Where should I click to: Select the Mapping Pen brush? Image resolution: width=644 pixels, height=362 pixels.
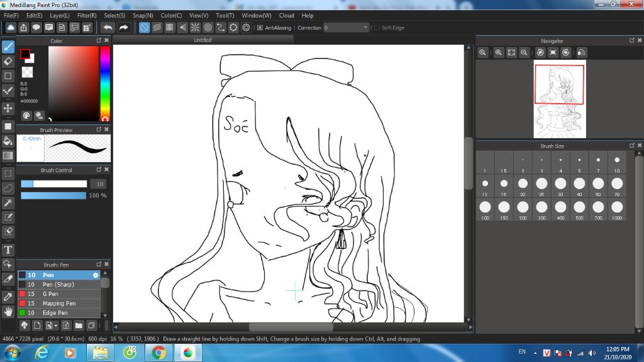(59, 304)
